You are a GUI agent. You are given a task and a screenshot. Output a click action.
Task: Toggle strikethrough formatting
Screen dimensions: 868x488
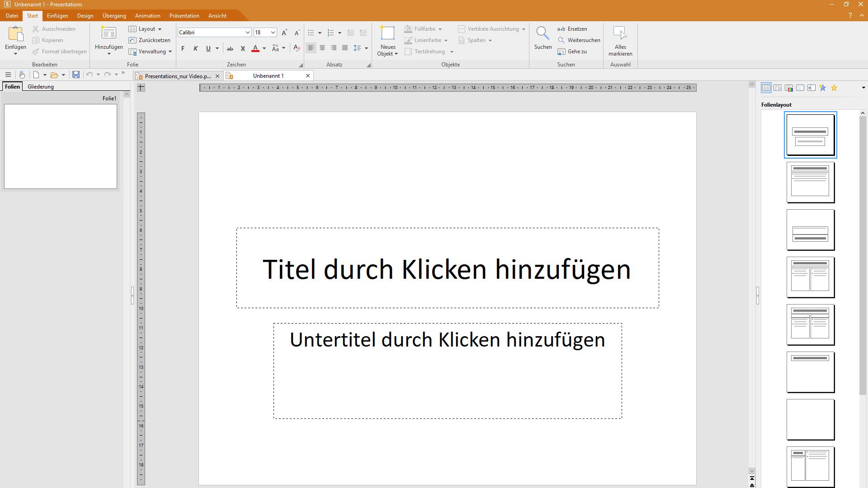pyautogui.click(x=230, y=48)
